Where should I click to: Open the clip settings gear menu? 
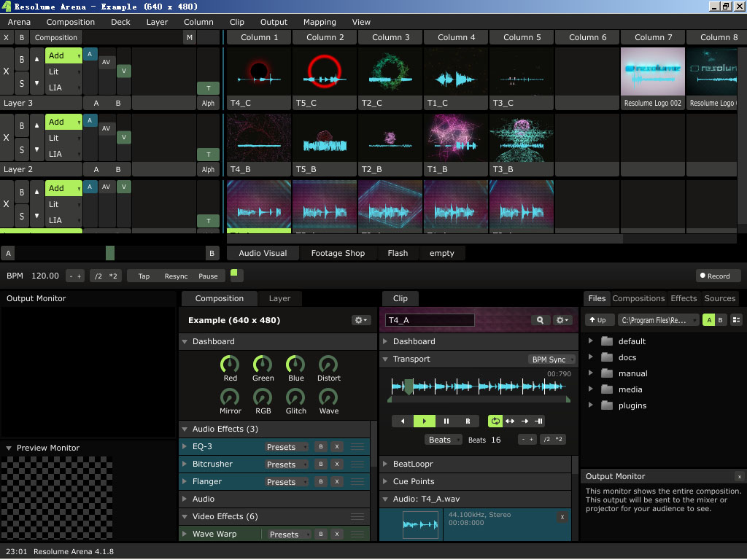pyautogui.click(x=562, y=320)
